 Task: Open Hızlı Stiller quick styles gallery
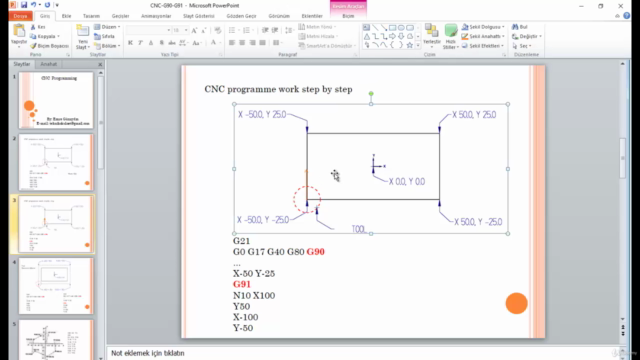coord(451,36)
